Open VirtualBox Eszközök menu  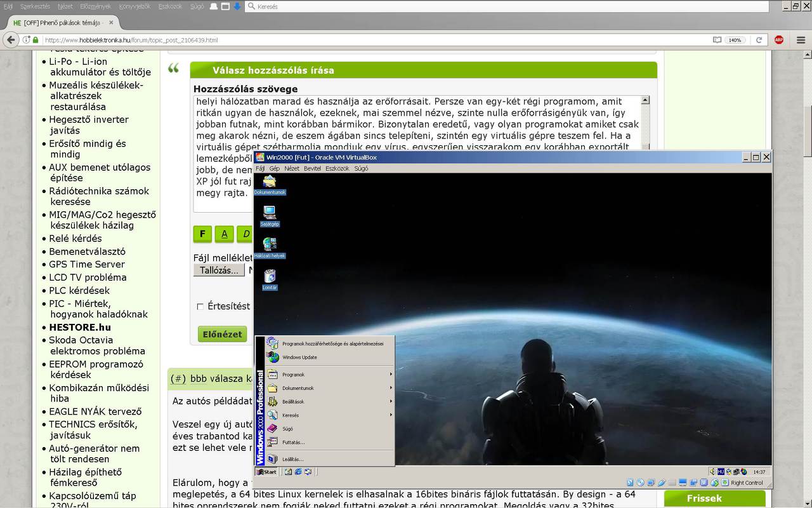tap(337, 168)
